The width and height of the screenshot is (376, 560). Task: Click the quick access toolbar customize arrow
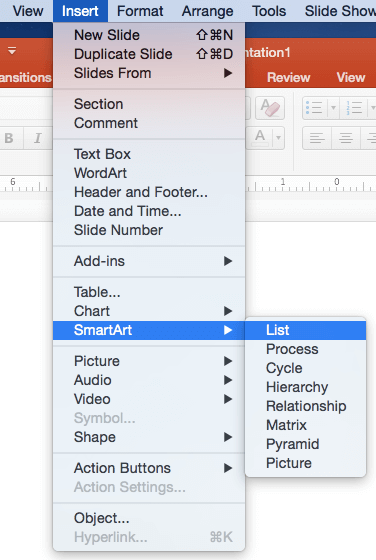[12, 51]
